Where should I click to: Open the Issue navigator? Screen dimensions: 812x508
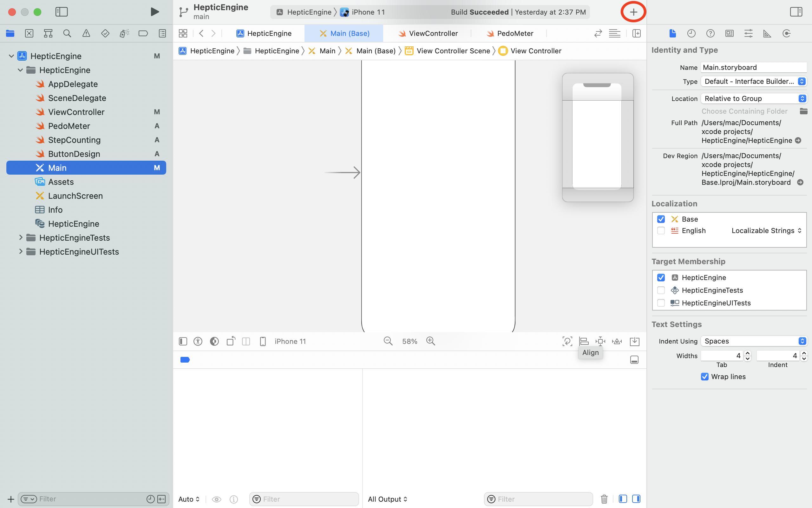pyautogui.click(x=86, y=33)
